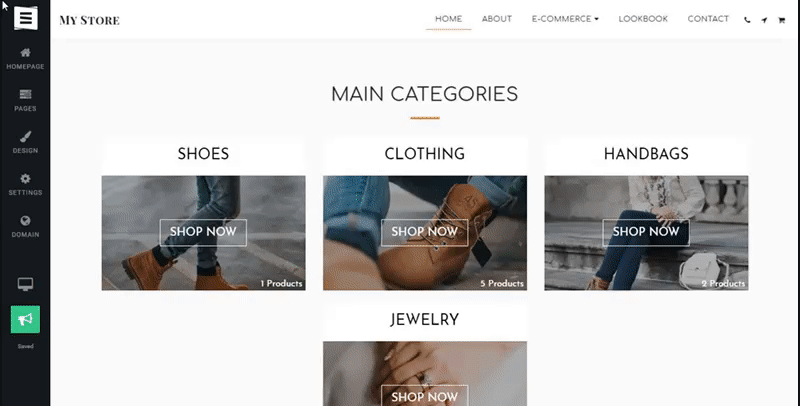Open the shopping cart icon
Viewport: 800px width, 406px height.
coord(781,20)
